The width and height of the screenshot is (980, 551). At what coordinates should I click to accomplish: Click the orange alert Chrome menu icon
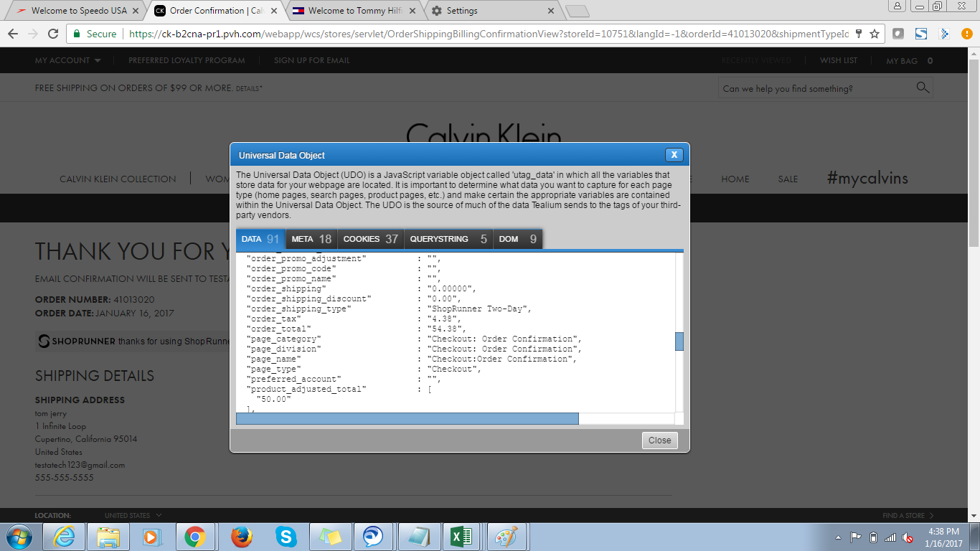968,34
